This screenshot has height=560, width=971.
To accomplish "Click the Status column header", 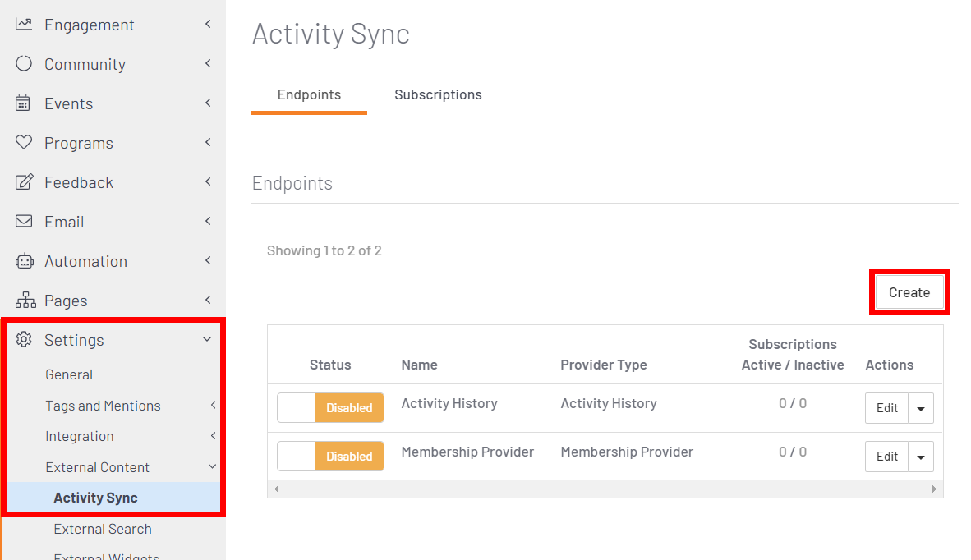I will (x=330, y=365).
